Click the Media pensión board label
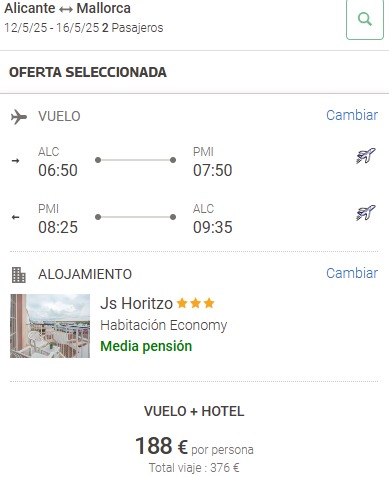Screen dimensions: 389x477 pyautogui.click(x=146, y=346)
